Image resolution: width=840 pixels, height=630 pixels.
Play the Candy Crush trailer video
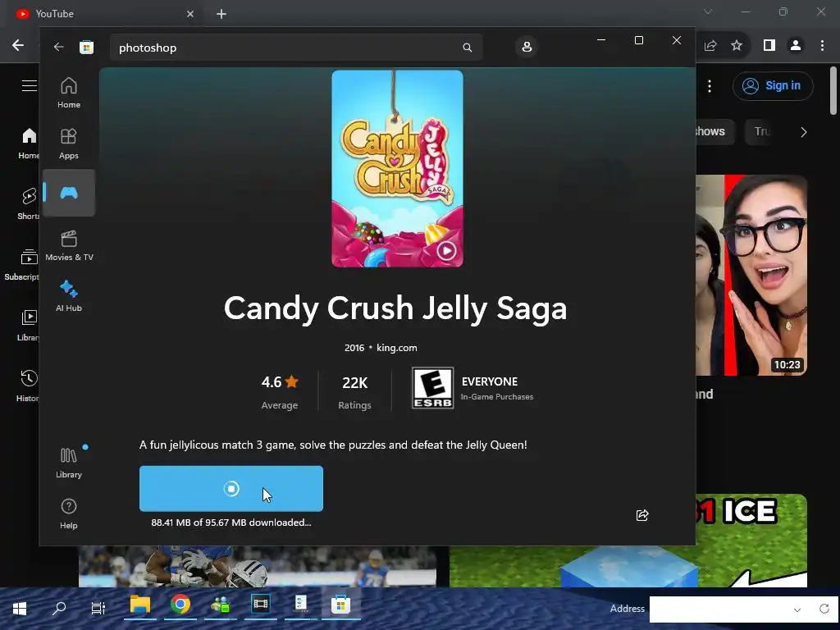click(446, 250)
